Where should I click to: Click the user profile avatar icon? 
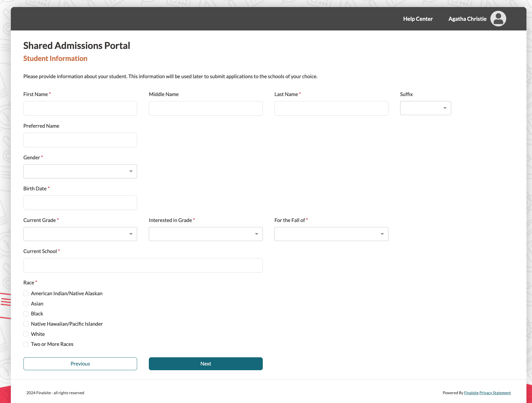pyautogui.click(x=498, y=19)
